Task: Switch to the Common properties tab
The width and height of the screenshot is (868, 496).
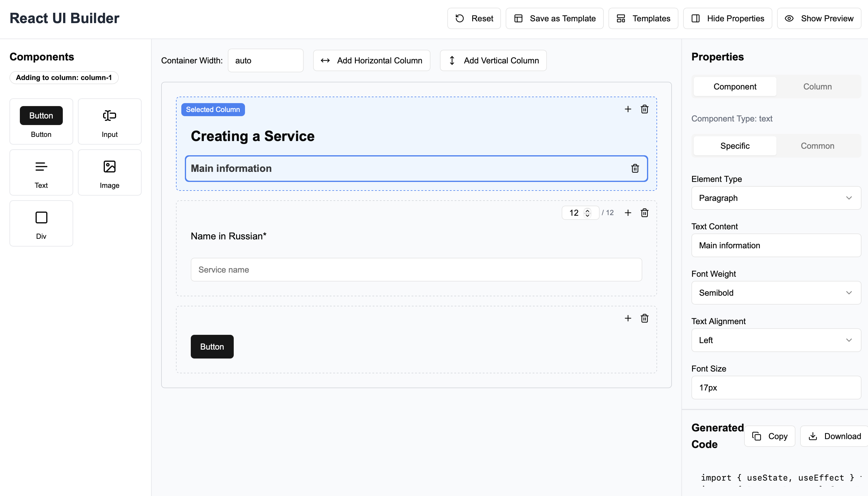Action: coord(817,145)
